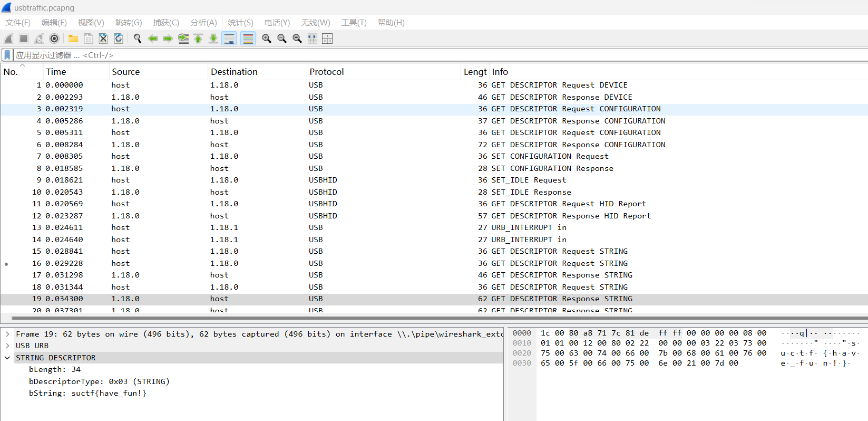Open the 编辑(E) menu
This screenshot has width=868, height=421.
point(54,23)
